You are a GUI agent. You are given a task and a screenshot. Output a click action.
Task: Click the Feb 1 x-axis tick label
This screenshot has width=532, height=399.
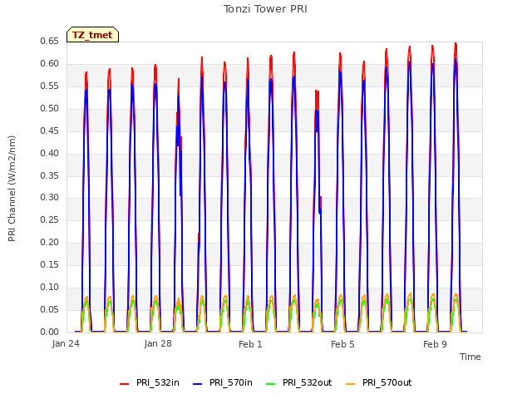[x=250, y=344]
